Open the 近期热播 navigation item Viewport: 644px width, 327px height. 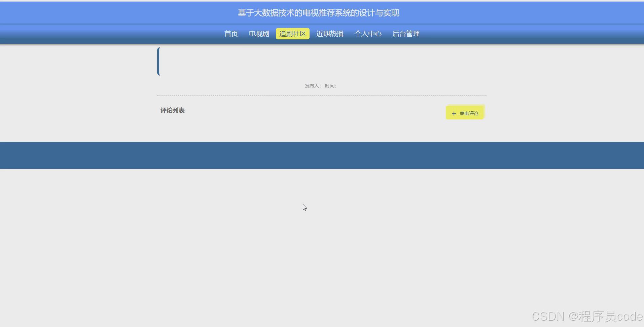[329, 34]
